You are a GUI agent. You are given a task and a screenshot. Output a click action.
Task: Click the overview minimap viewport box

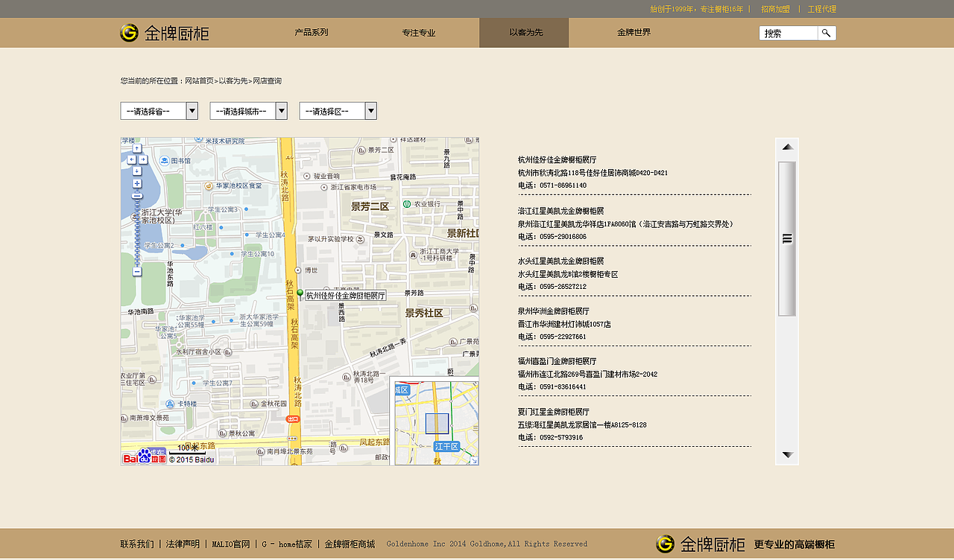(437, 424)
